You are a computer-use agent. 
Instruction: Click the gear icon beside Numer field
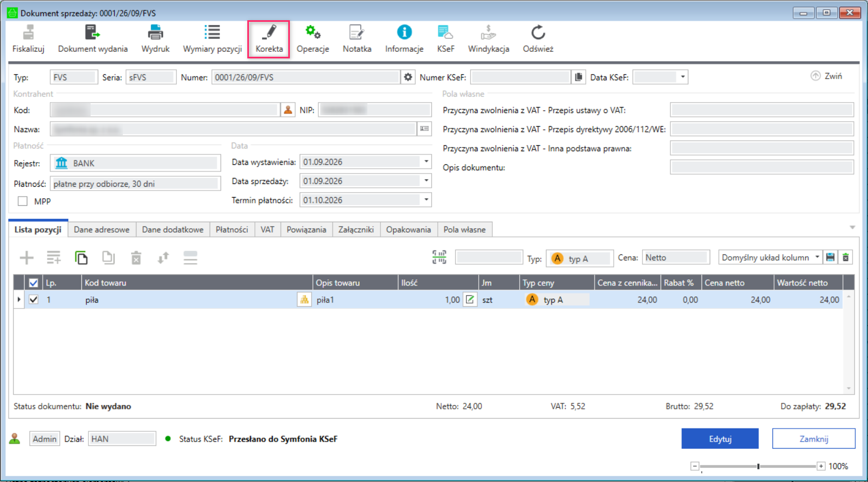(x=408, y=77)
